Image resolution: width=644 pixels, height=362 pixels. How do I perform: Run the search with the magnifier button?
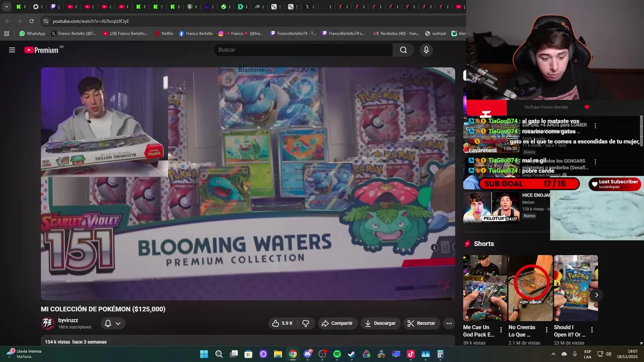(x=404, y=50)
